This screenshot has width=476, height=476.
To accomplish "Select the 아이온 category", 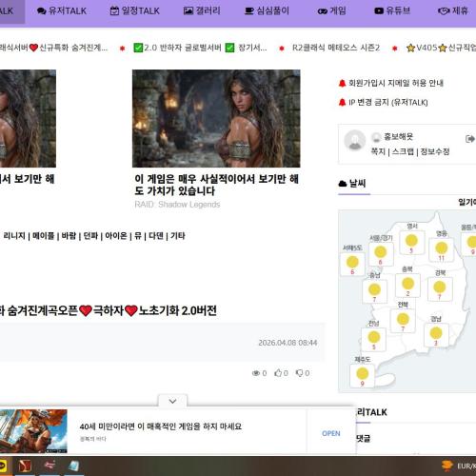I will tap(116, 236).
